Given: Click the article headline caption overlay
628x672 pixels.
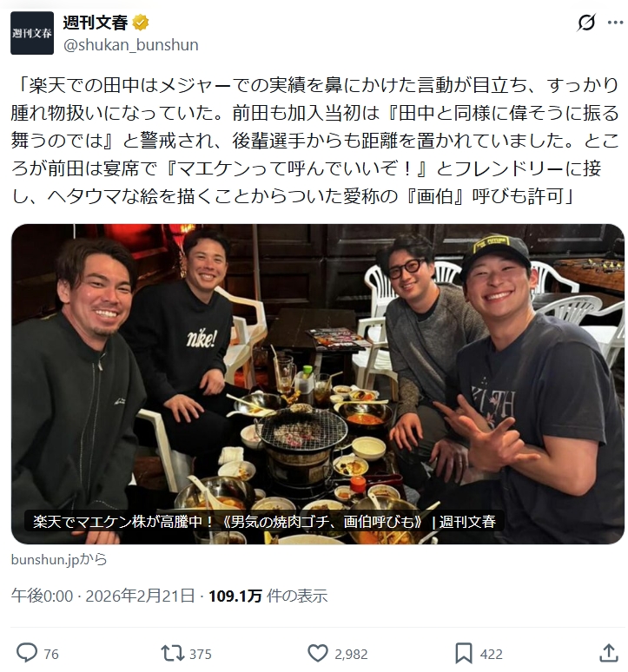Looking at the screenshot, I should coord(264,522).
